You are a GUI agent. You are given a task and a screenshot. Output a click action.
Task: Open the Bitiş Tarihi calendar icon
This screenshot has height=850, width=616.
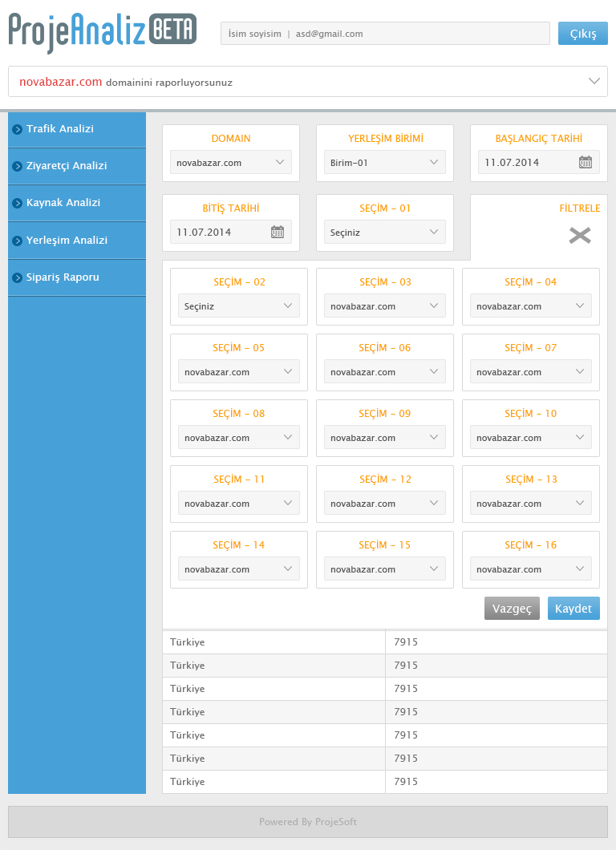[278, 233]
